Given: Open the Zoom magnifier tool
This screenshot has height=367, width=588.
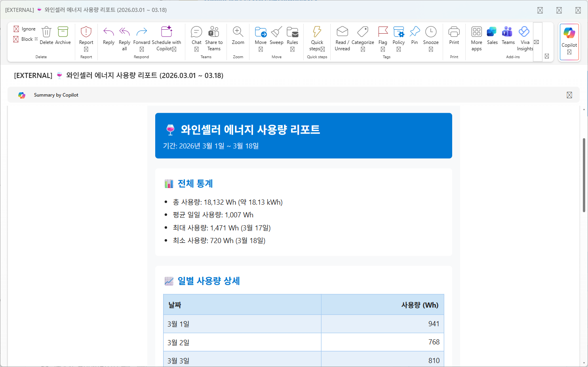Looking at the screenshot, I should (x=238, y=32).
